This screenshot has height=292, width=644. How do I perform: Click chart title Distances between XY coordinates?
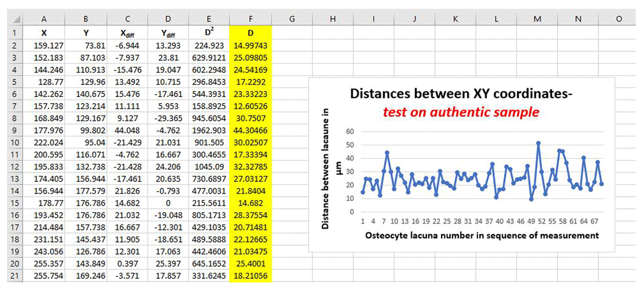pos(461,93)
